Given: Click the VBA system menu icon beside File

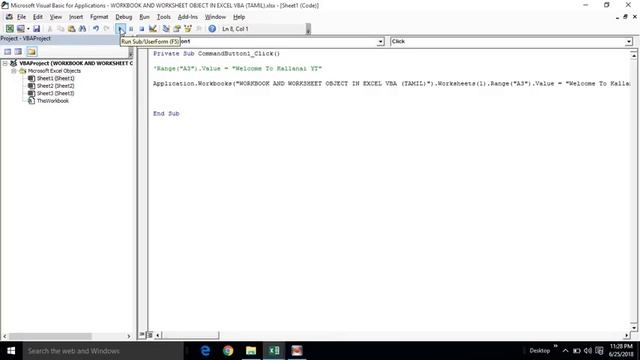Looking at the screenshot, I should pos(9,17).
